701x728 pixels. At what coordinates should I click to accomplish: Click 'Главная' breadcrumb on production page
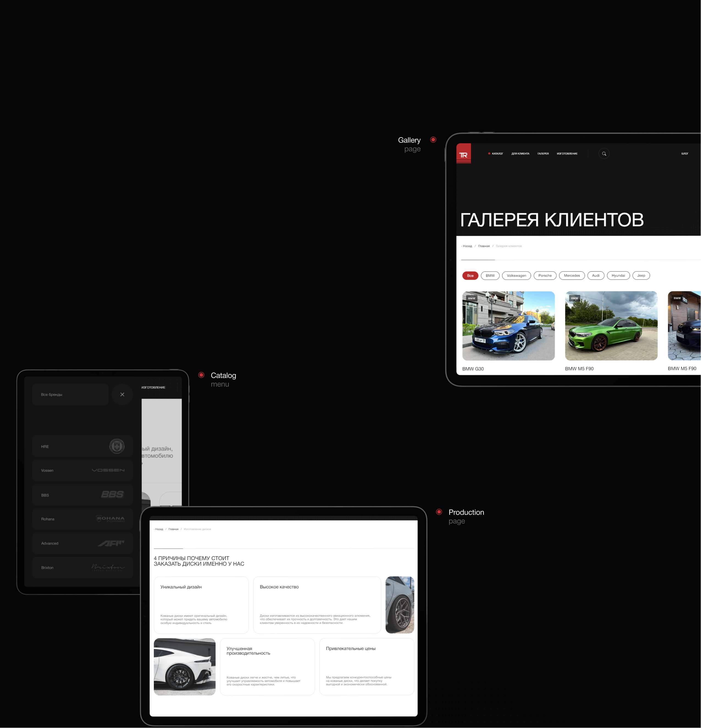173,529
